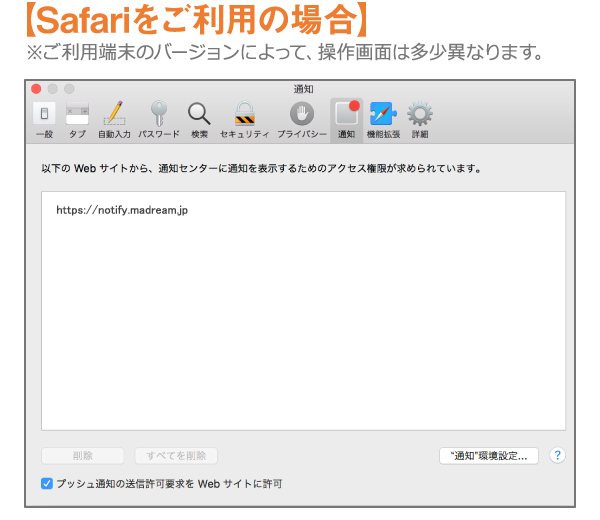Open the セキュリティ (Security) padlock pane
This screenshot has width=600, height=520.
tap(245, 120)
